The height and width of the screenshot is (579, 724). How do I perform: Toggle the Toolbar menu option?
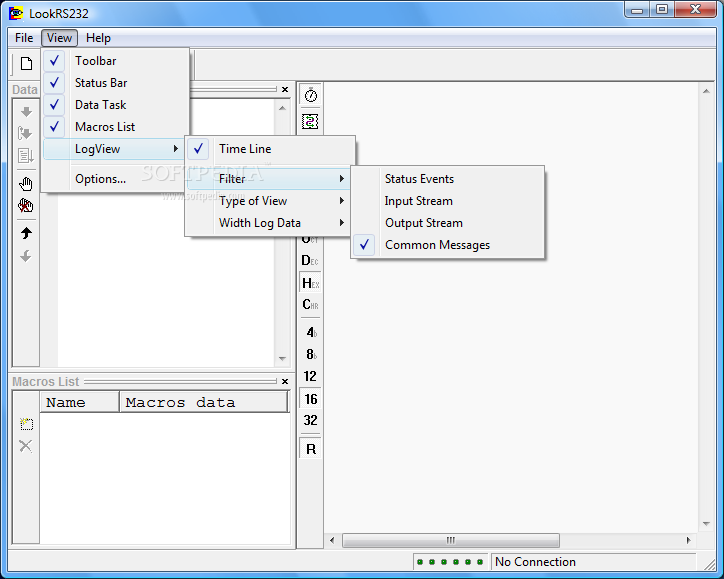[116, 60]
